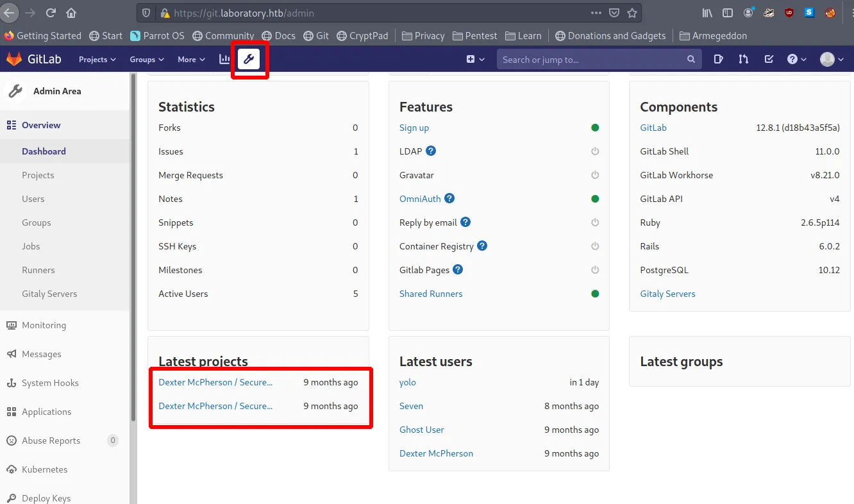The image size is (854, 504).
Task: Click the GitLab fox logo
Action: pyautogui.click(x=14, y=59)
